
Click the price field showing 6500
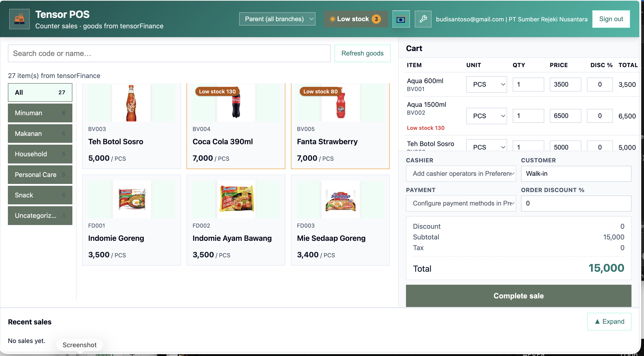[x=565, y=116]
